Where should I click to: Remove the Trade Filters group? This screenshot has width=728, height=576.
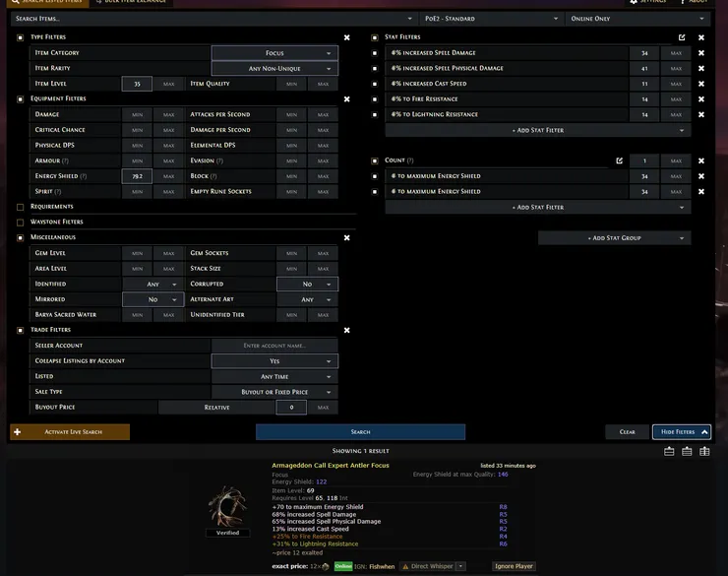[347, 330]
